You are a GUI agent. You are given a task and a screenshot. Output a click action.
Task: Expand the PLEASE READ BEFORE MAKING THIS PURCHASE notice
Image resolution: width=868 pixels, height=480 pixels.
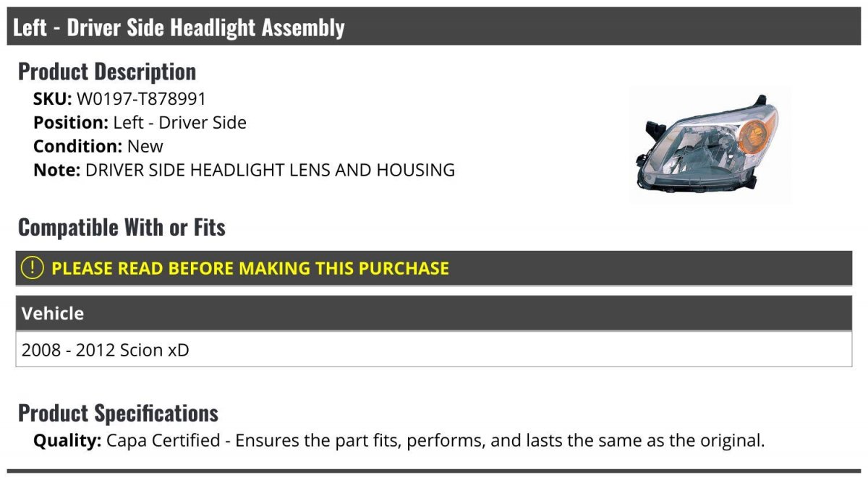point(250,268)
